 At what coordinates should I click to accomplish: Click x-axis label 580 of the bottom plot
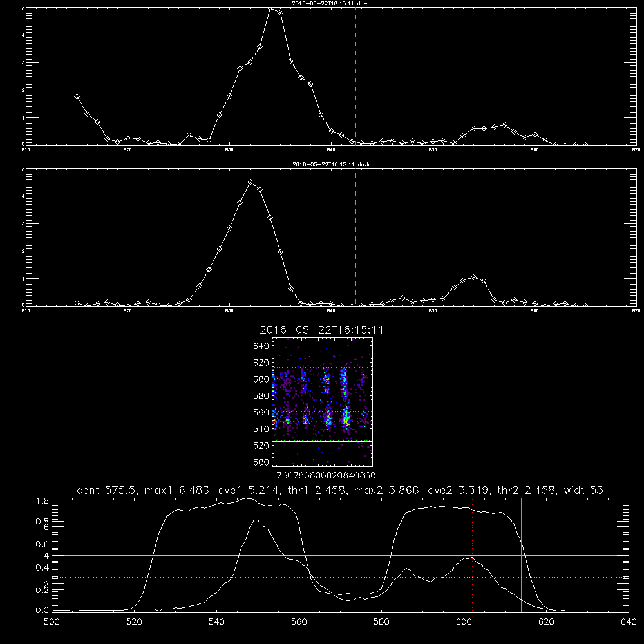point(381,621)
